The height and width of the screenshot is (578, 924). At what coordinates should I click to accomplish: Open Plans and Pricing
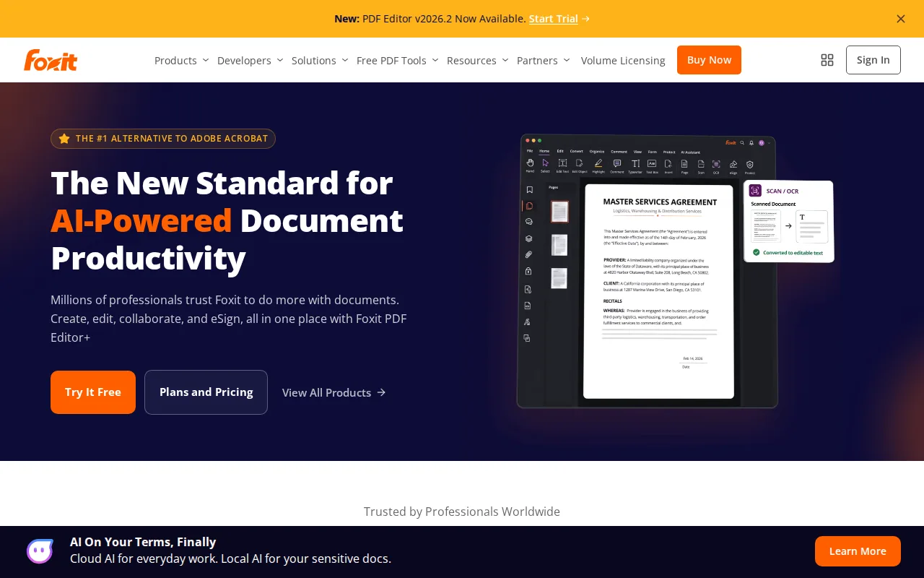206,392
